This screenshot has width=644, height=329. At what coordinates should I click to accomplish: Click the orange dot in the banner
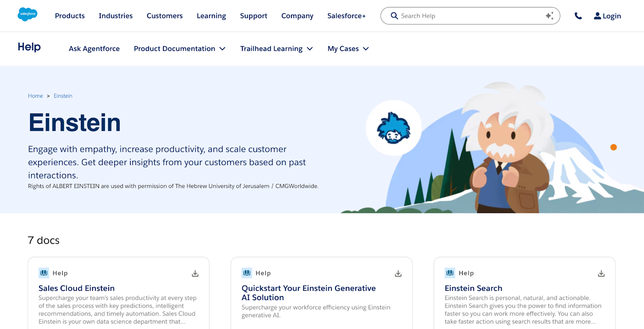click(x=613, y=147)
